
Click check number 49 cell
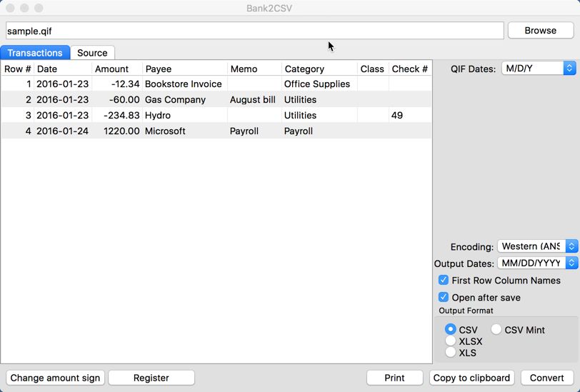410,116
